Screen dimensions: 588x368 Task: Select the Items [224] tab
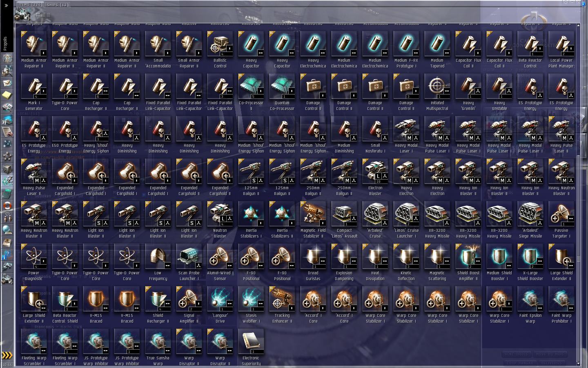(x=31, y=5)
